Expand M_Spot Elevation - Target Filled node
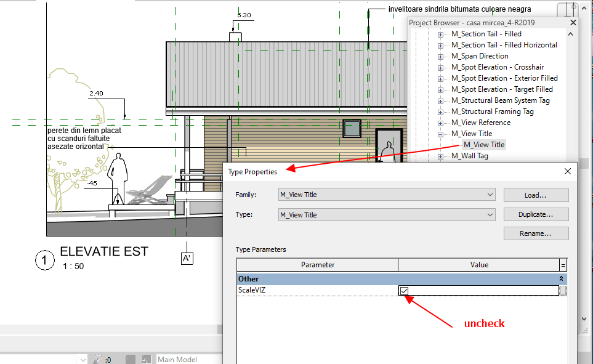593x364 pixels. click(x=440, y=90)
